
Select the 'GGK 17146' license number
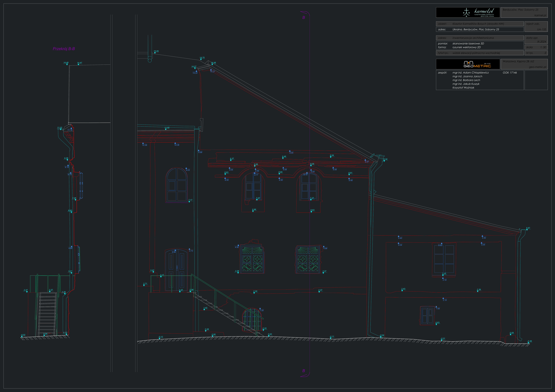[x=510, y=73]
